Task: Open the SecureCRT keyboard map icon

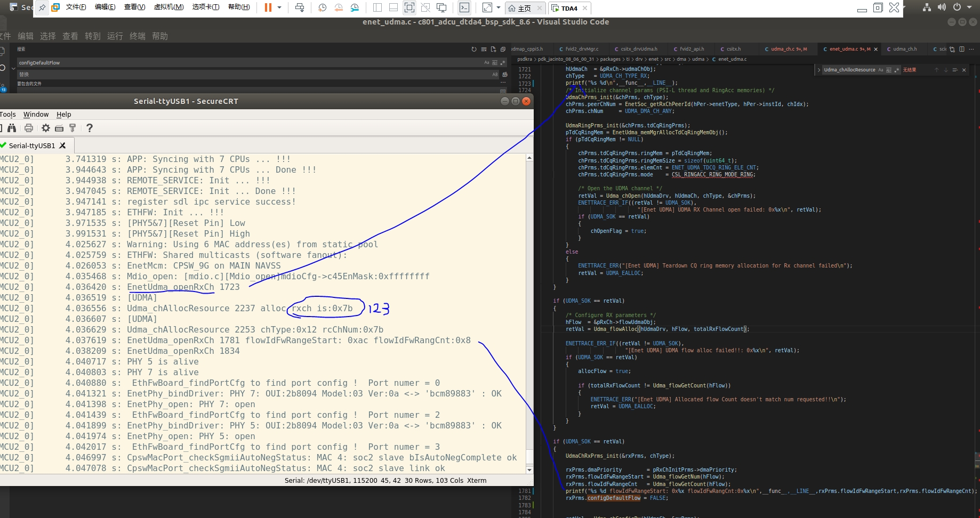Action: click(59, 128)
